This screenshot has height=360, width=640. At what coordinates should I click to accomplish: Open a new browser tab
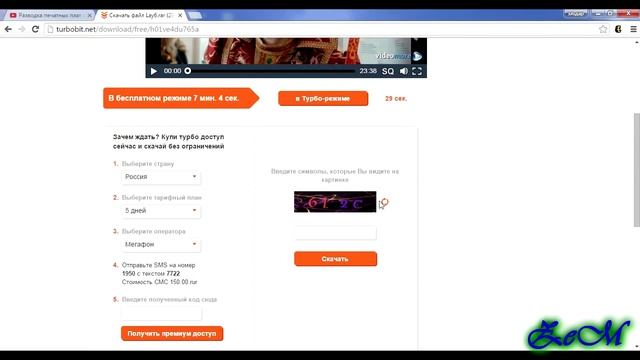tap(195, 16)
